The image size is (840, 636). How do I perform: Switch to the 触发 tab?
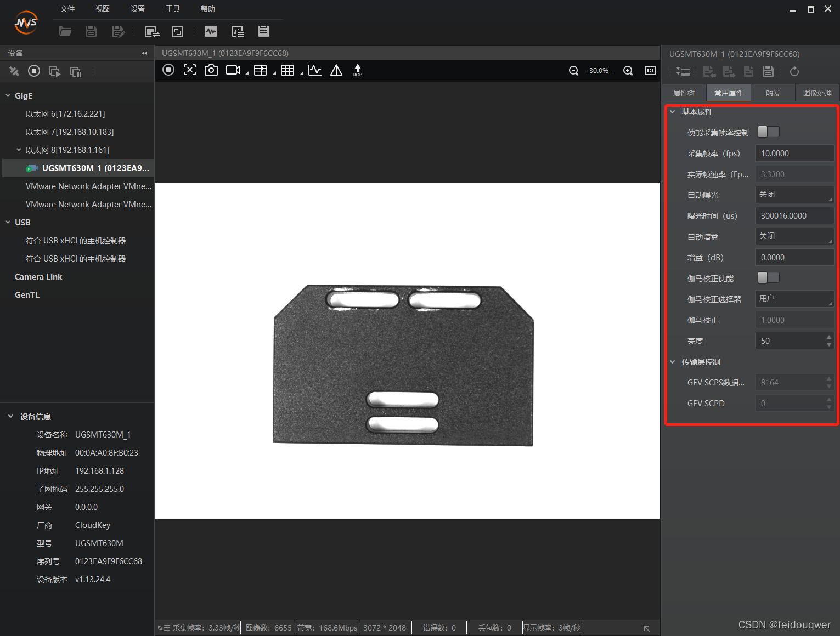tap(773, 93)
